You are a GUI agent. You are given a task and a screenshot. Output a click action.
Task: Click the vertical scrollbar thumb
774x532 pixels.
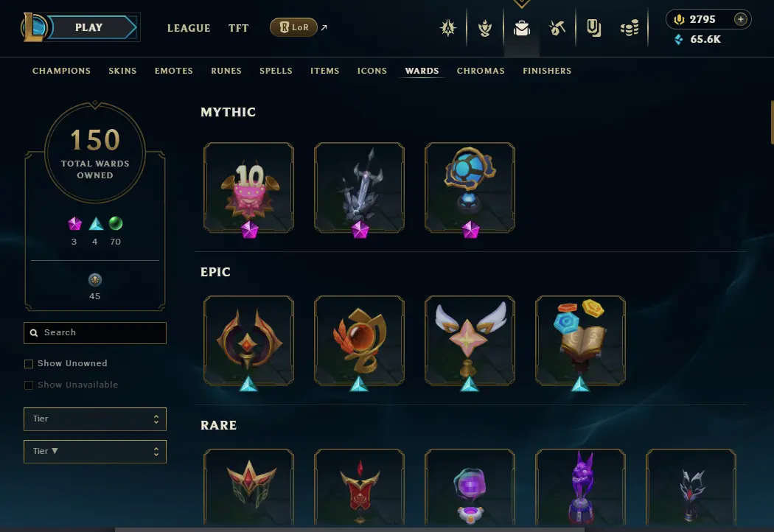tap(772, 122)
